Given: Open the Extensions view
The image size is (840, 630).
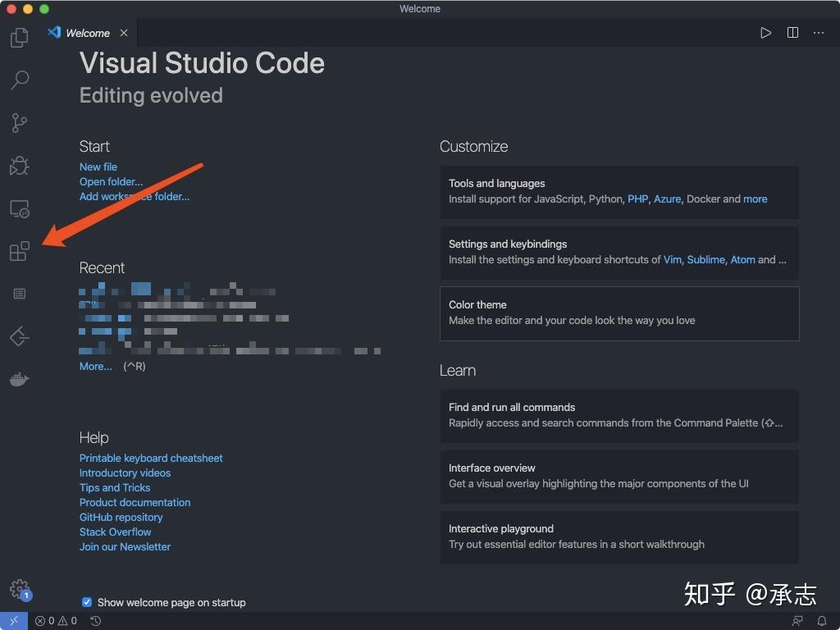Looking at the screenshot, I should (18, 251).
